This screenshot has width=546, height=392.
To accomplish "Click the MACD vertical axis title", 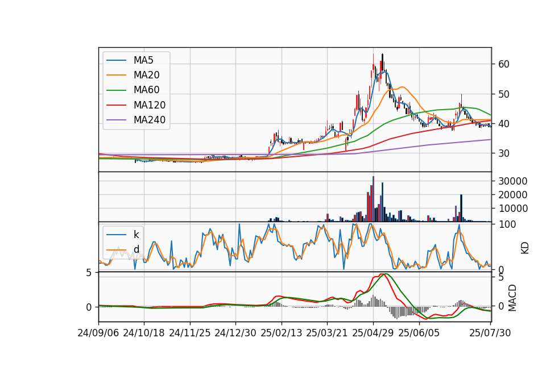I will [x=512, y=298].
